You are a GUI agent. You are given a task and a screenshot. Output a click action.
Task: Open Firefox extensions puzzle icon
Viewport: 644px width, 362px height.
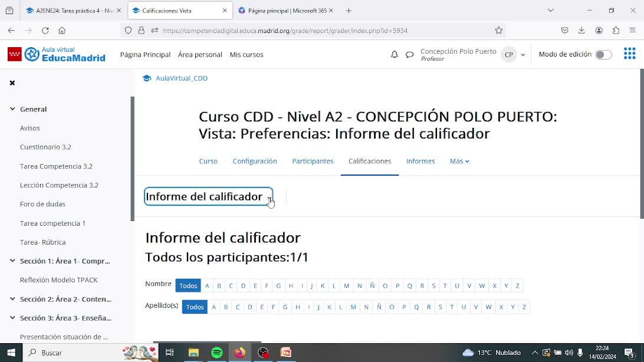pos(616,31)
